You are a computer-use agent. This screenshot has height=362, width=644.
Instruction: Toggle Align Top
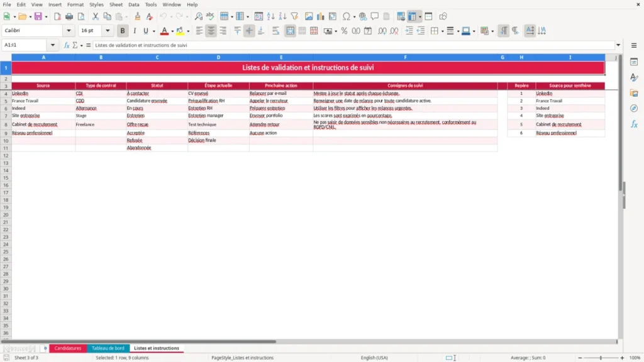click(237, 31)
